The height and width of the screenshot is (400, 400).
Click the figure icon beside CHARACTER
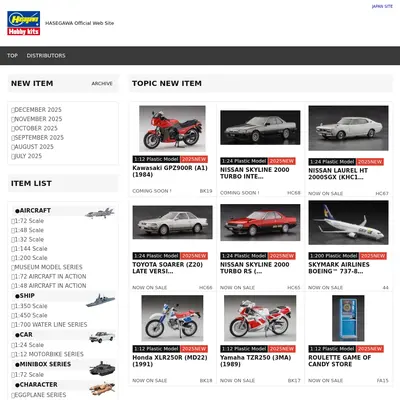(x=102, y=388)
